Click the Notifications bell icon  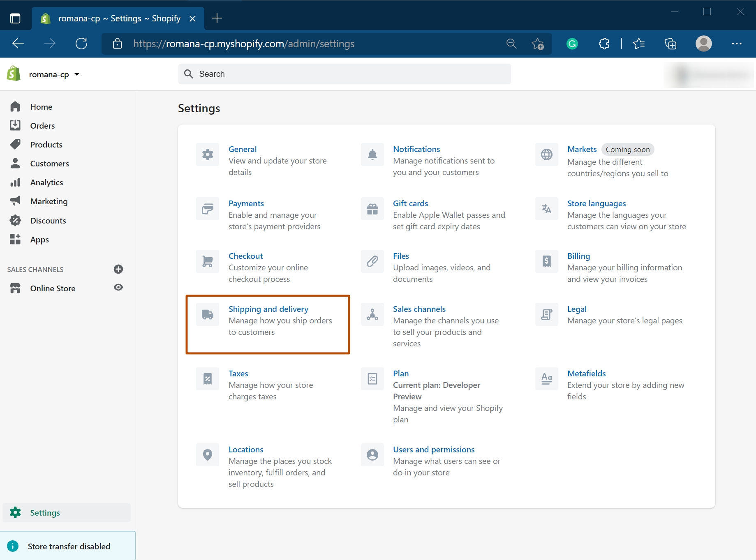pos(372,154)
